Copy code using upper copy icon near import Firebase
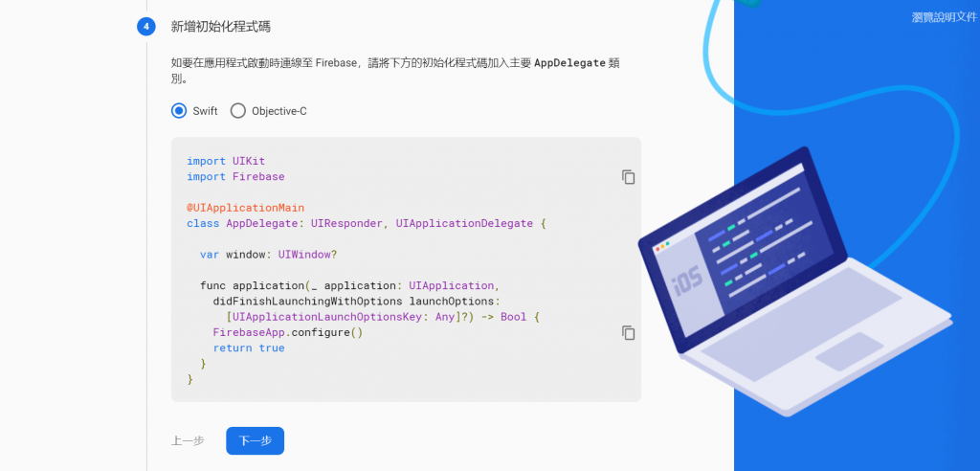 coord(628,177)
